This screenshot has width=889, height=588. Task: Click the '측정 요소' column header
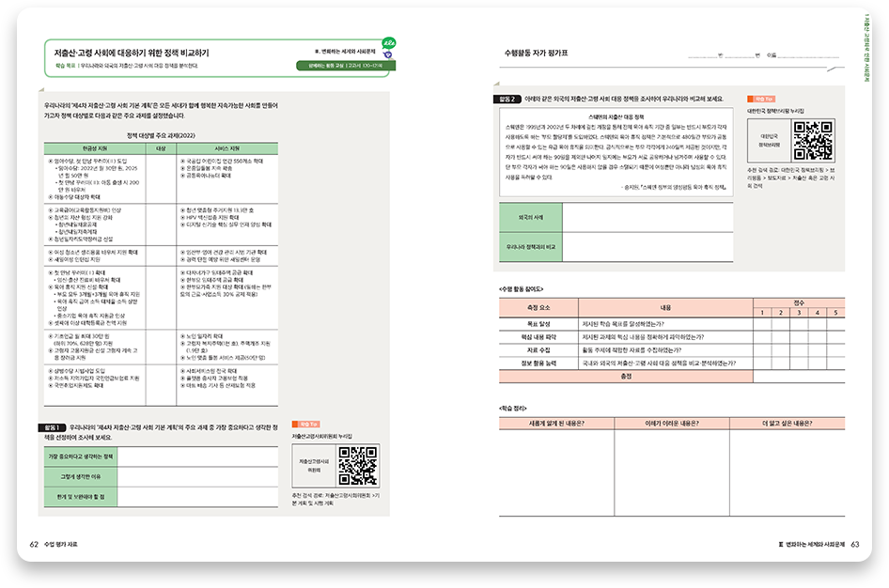[538, 307]
